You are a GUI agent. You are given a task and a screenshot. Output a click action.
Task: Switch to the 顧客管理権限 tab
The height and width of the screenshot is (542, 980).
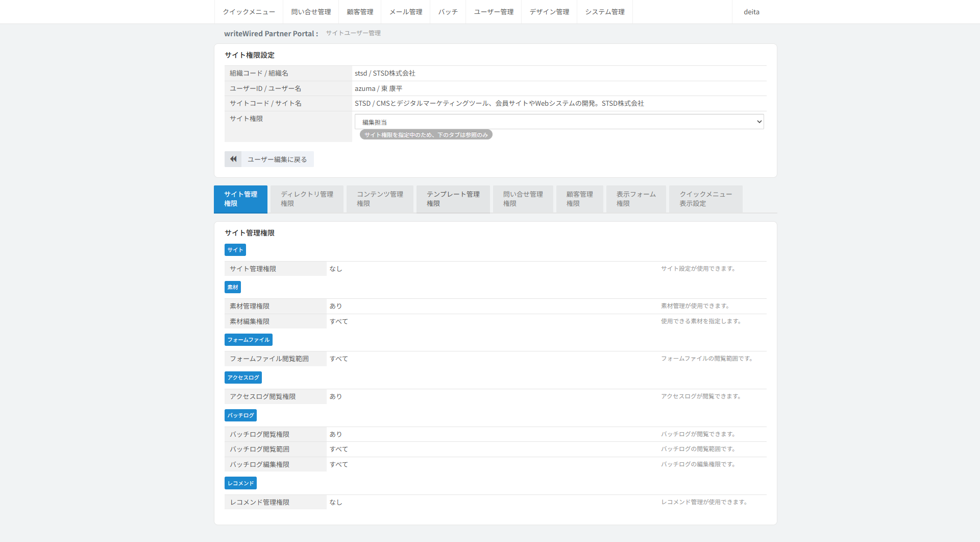(580, 199)
